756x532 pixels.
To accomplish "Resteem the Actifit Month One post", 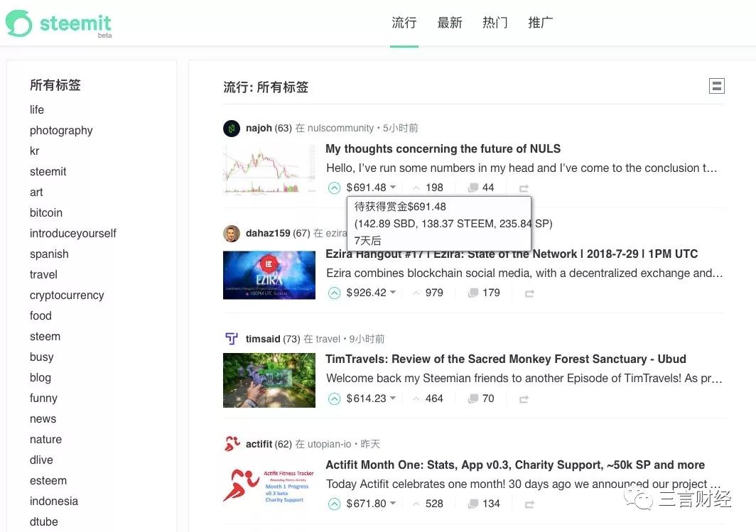I will coord(529,504).
